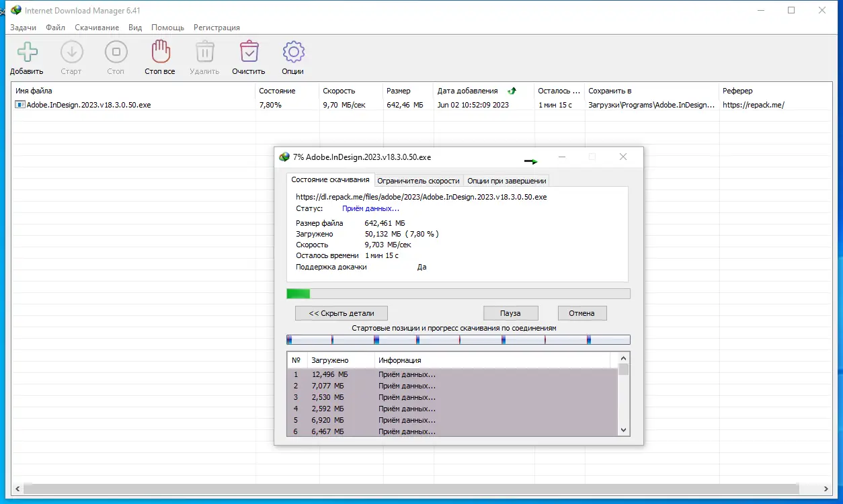The height and width of the screenshot is (504, 843).
Task: Click the IDM icon in the download dialog title
Action: [284, 157]
